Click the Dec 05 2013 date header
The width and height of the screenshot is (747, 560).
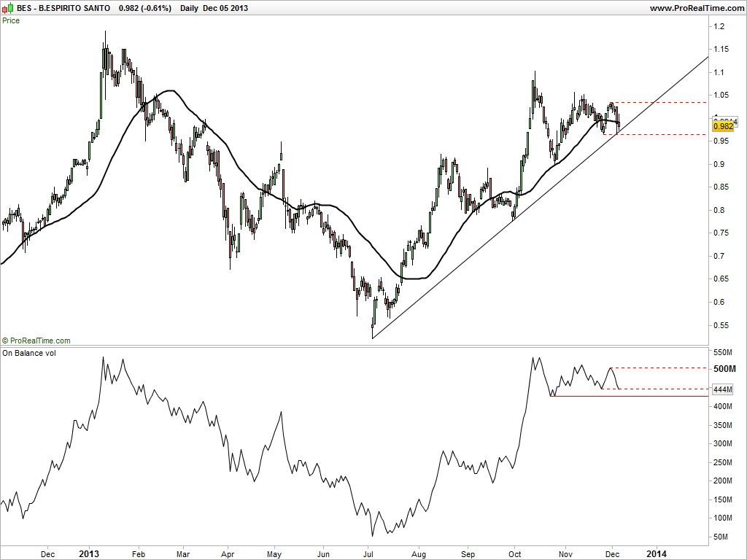tap(225, 8)
